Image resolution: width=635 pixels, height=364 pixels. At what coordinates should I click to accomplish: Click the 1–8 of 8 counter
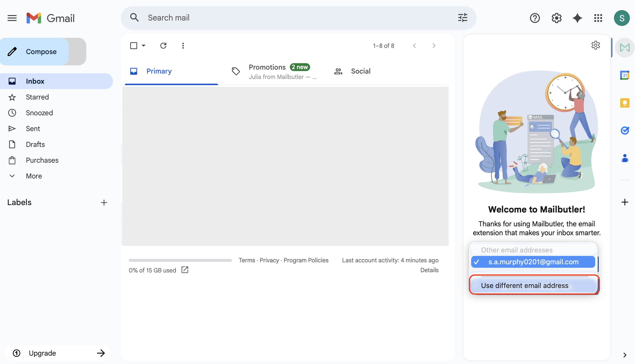point(383,46)
